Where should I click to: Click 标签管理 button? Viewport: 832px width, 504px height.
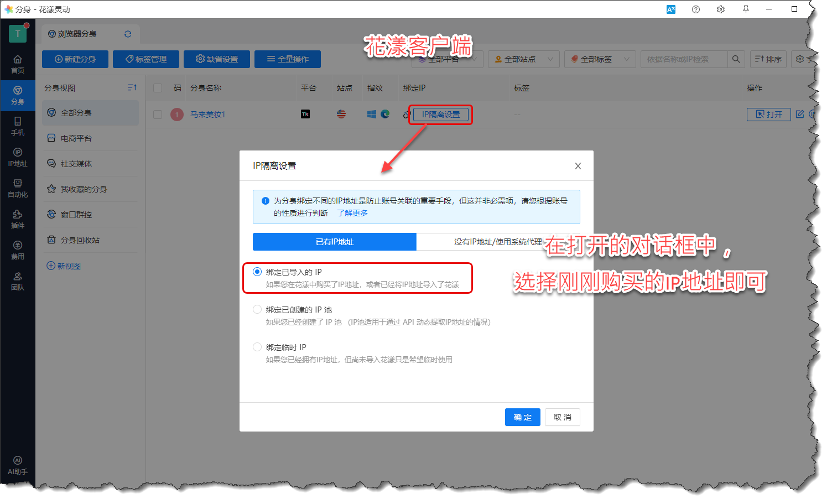[146, 59]
